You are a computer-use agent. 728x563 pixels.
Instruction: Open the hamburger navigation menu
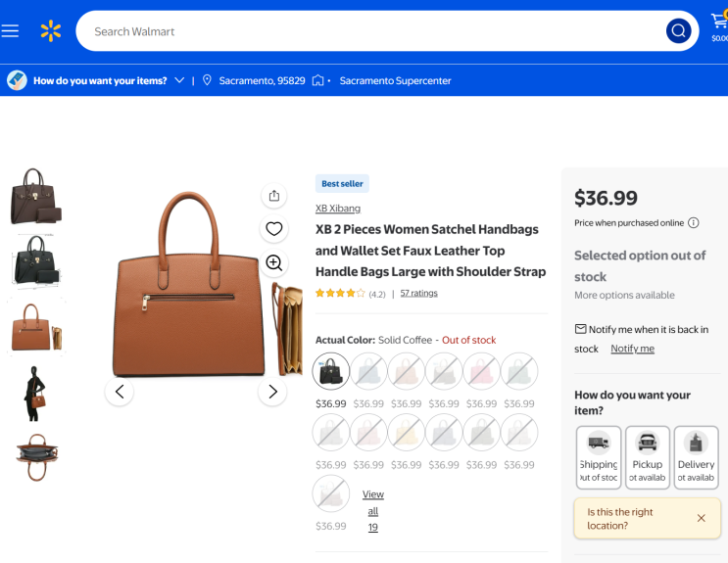click(11, 31)
